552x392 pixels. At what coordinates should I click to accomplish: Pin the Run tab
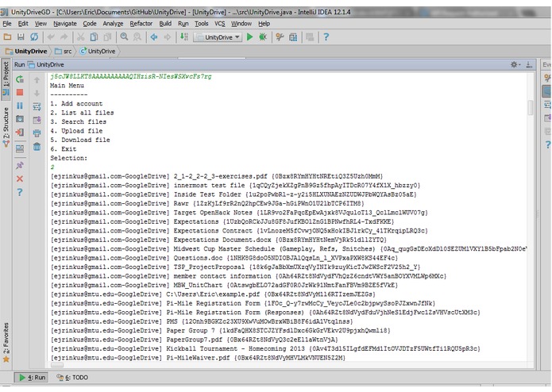pos(20,165)
